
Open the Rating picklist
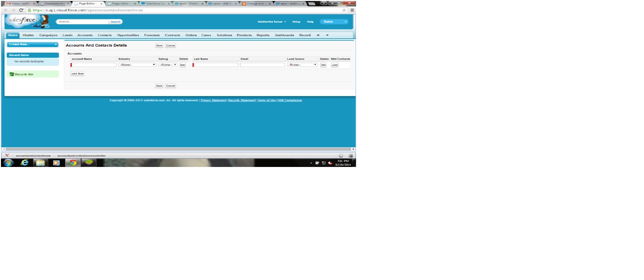tap(168, 65)
